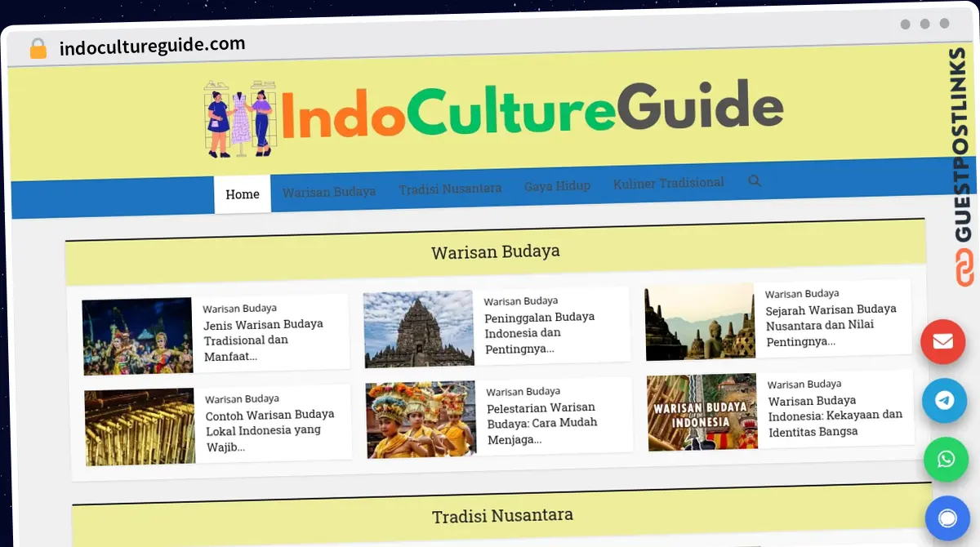Click the Warisan Budaya section heading

point(496,251)
